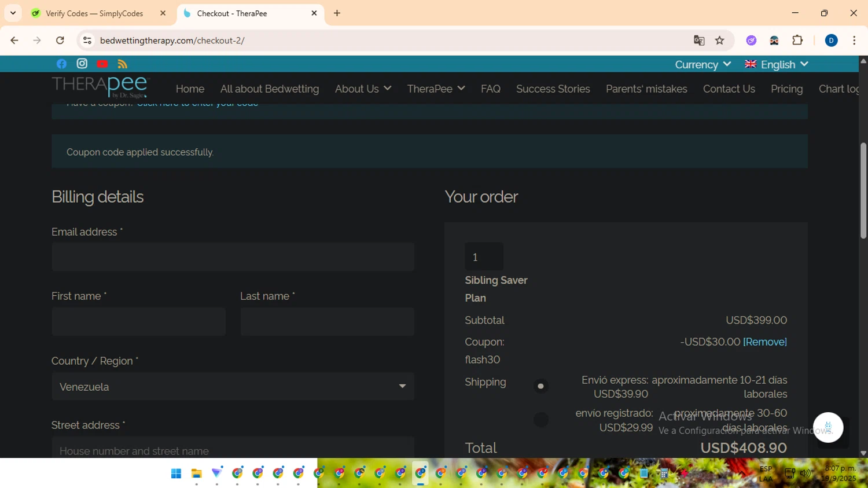
Task: Go to Home menu item
Action: [190, 89]
